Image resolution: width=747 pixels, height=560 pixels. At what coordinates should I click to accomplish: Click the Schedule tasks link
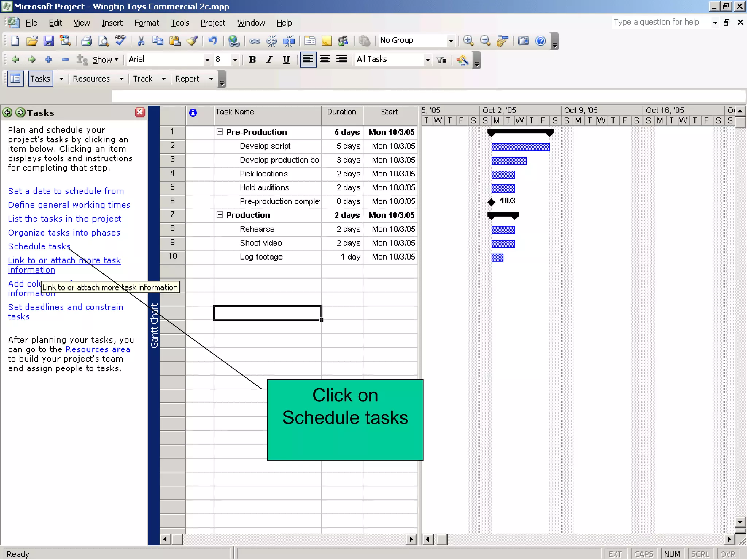39,246
